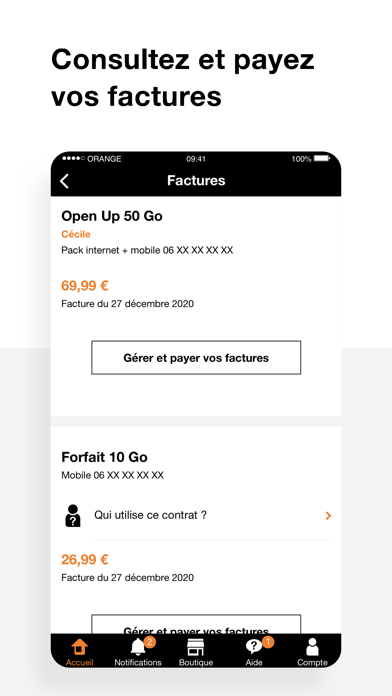
Task: Select the Accueil tab label
Action: click(79, 662)
